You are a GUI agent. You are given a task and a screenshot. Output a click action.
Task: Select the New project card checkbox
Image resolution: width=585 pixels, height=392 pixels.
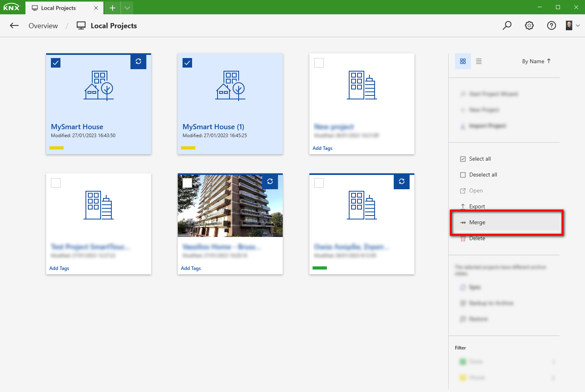(x=319, y=62)
